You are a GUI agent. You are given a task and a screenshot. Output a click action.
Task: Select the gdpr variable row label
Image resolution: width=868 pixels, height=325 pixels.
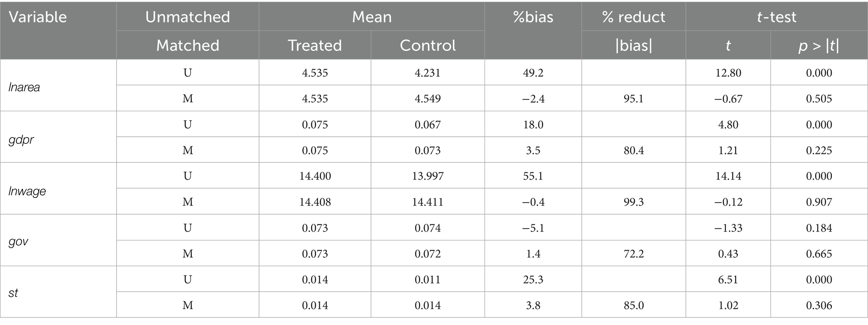[x=21, y=139]
